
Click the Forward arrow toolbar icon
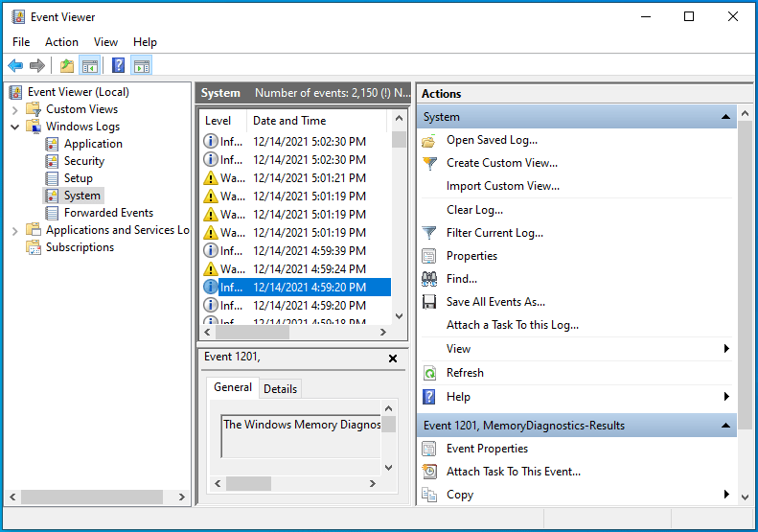pyautogui.click(x=37, y=65)
